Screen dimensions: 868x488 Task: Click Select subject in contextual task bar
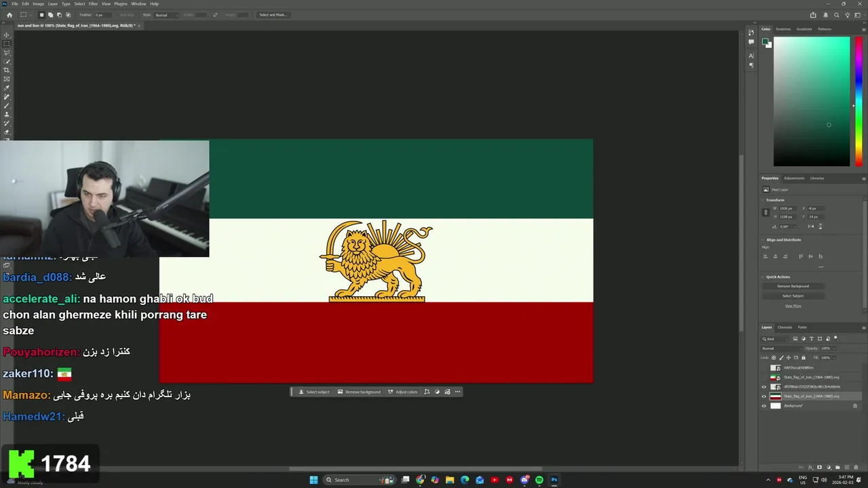pos(315,392)
